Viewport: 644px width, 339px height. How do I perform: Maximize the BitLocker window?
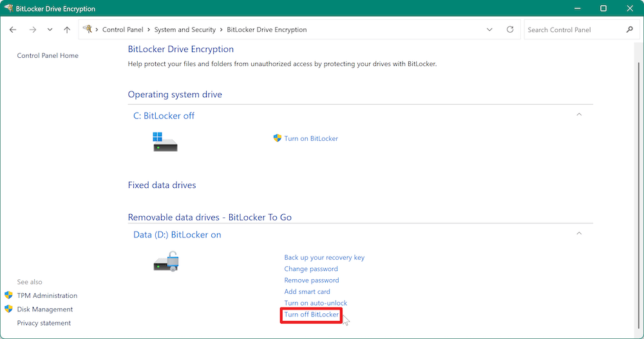tap(603, 8)
